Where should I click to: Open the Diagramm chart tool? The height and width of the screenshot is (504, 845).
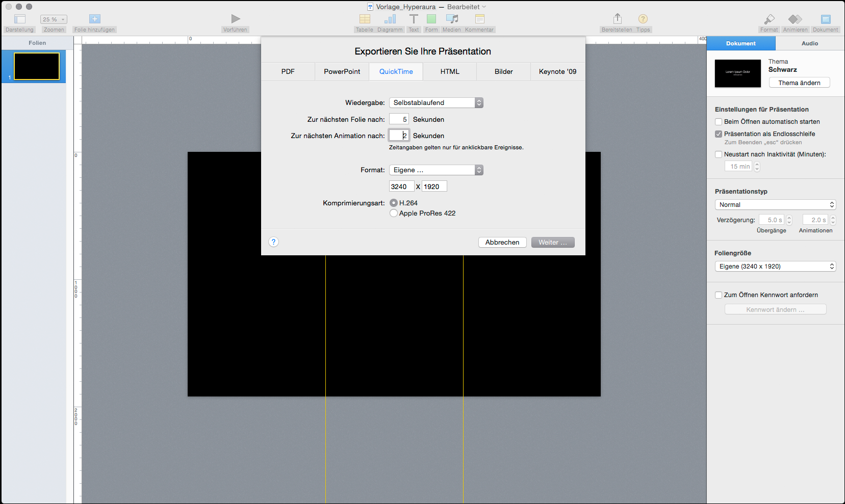click(x=390, y=19)
